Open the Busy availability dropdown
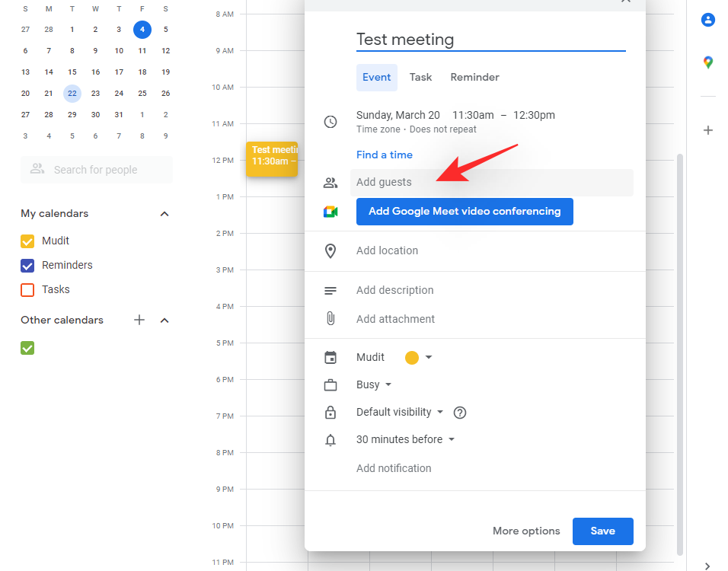Viewport: 728px width, 571px height. (x=374, y=384)
